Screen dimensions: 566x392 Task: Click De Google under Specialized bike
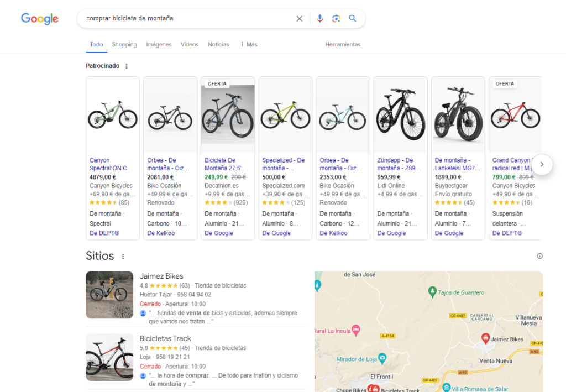[276, 233]
